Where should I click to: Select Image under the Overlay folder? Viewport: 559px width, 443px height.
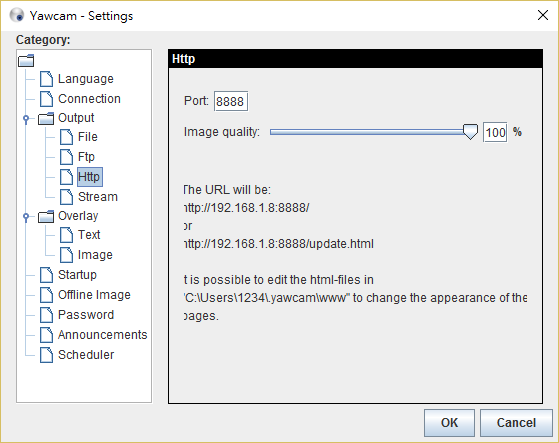[x=95, y=255]
